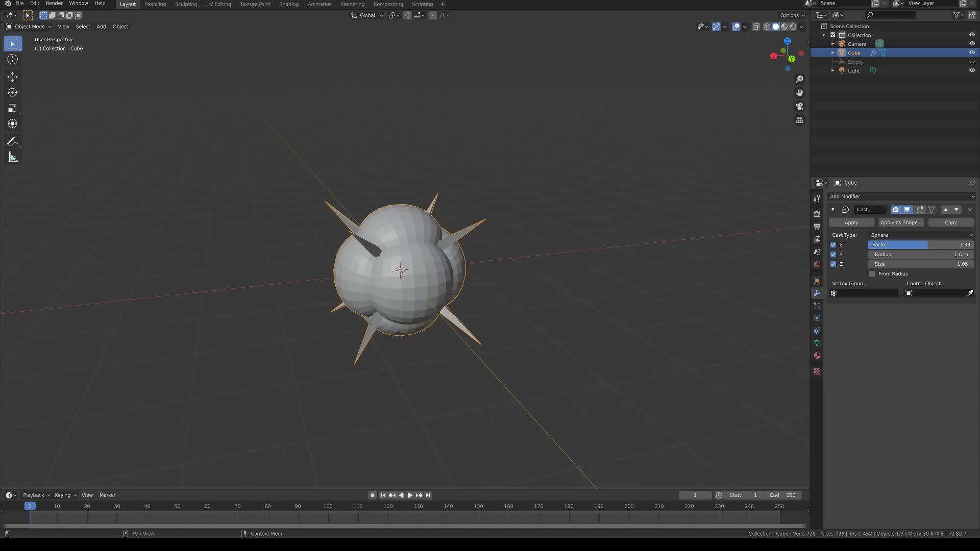
Task: Collapse the Cast modifier panel
Action: tap(832, 209)
